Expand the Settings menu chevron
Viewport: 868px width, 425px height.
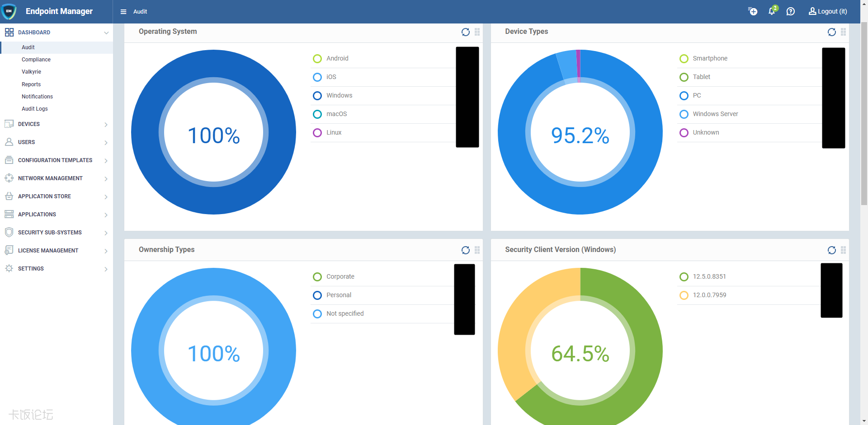(106, 269)
